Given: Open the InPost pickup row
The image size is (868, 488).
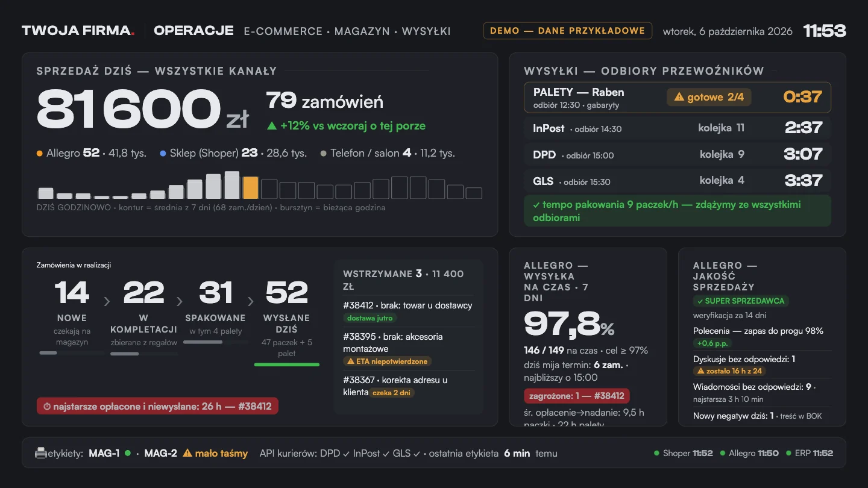Looking at the screenshot, I should 678,128.
